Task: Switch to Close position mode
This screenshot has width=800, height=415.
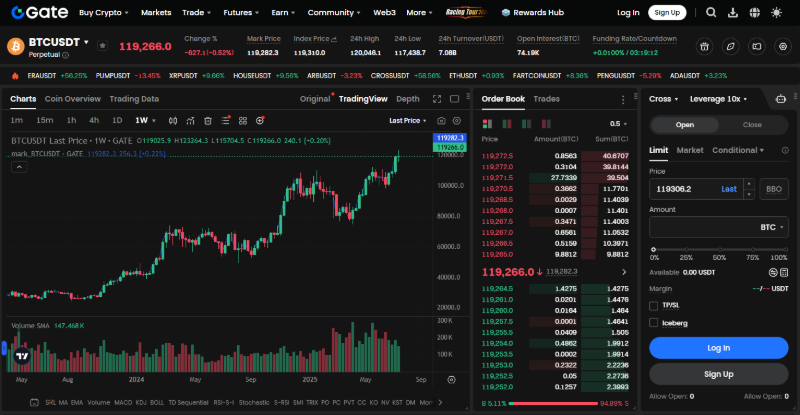Action: coord(752,125)
